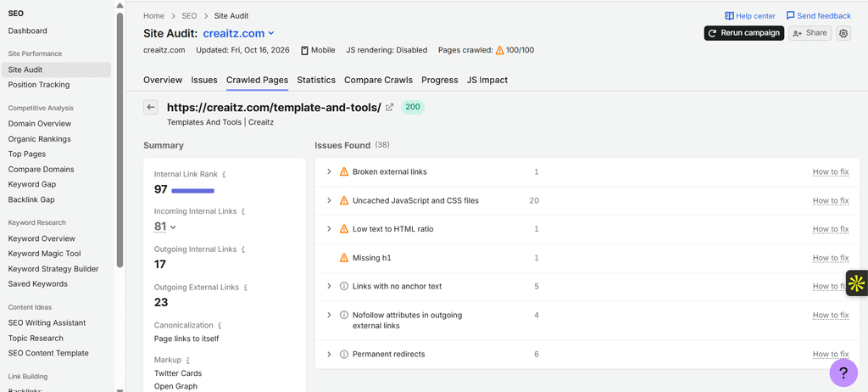This screenshot has height=392, width=868.
Task: Click the Outgoing Internal Links info icon
Action: (243, 249)
